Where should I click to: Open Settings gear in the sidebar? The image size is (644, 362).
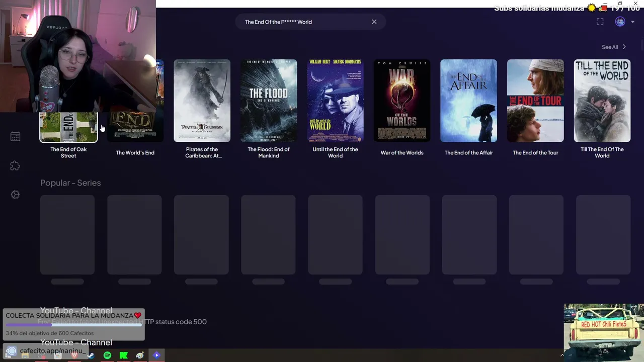pos(15,195)
